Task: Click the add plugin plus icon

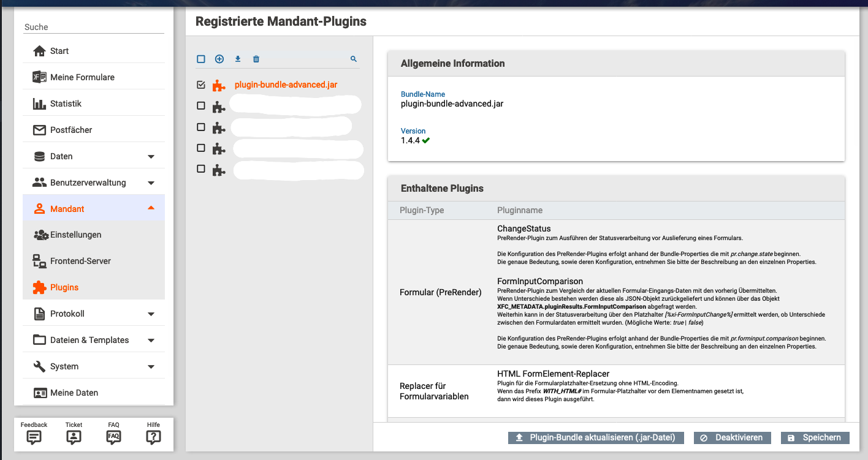Action: tap(219, 59)
